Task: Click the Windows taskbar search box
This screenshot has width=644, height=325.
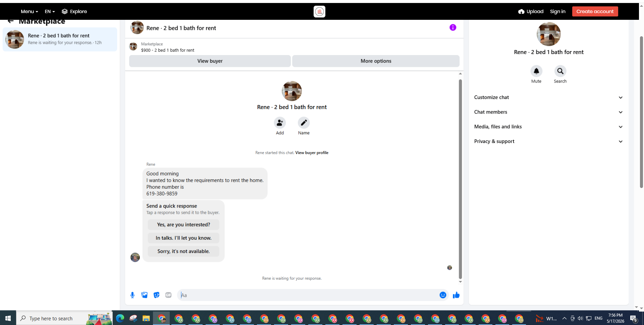Action: click(64, 318)
